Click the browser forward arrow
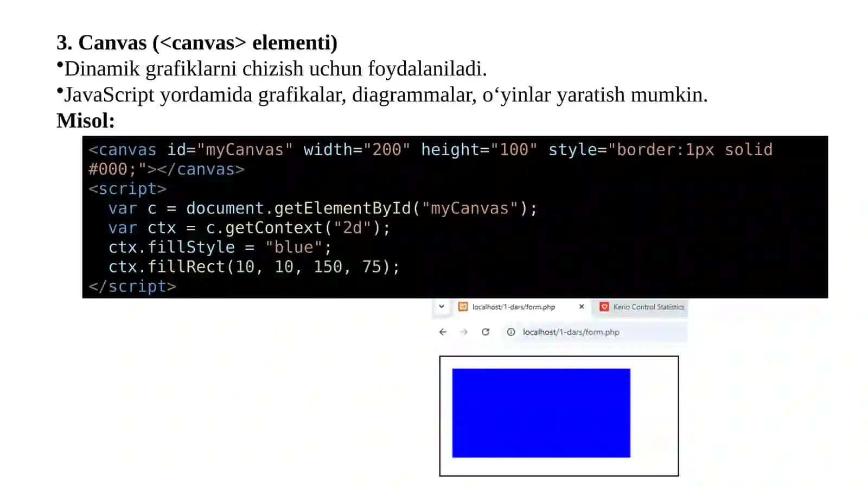868x488 pixels. point(464,332)
